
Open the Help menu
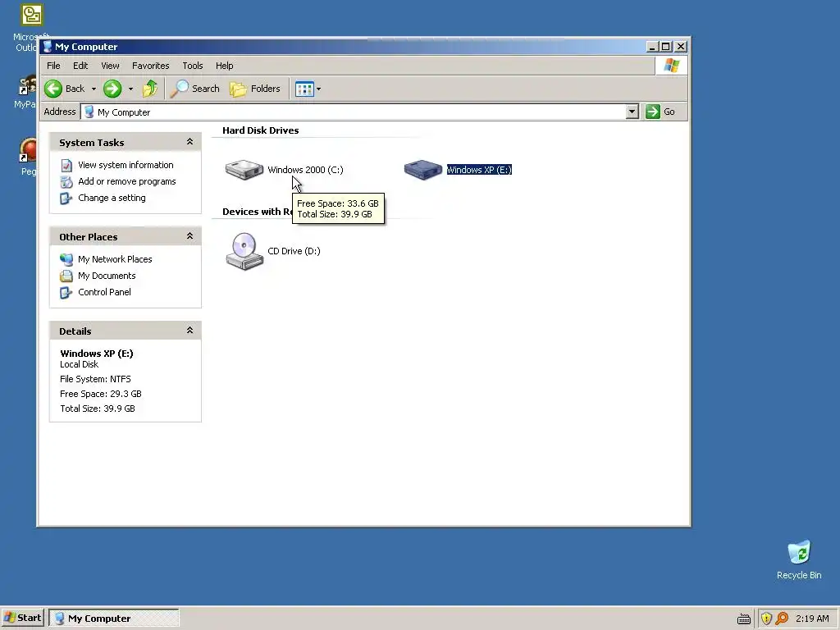225,66
